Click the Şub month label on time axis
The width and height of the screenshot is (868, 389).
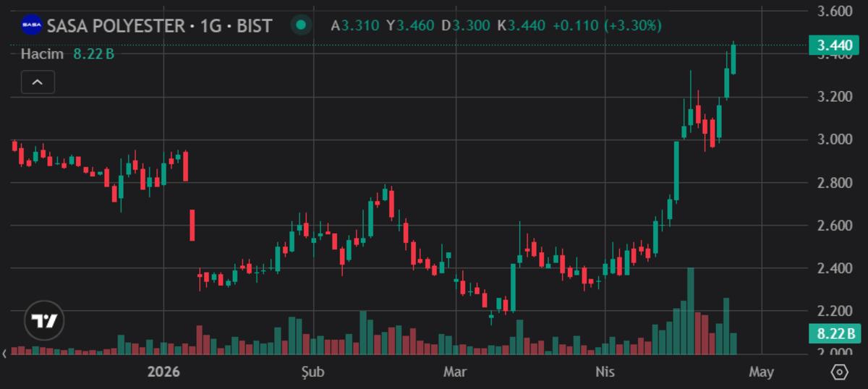coord(312,372)
